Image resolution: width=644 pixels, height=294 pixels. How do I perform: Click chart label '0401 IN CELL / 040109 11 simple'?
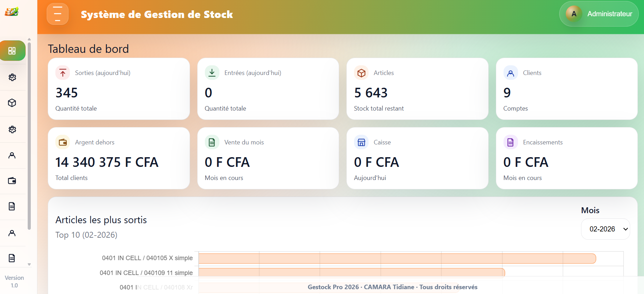click(146, 273)
